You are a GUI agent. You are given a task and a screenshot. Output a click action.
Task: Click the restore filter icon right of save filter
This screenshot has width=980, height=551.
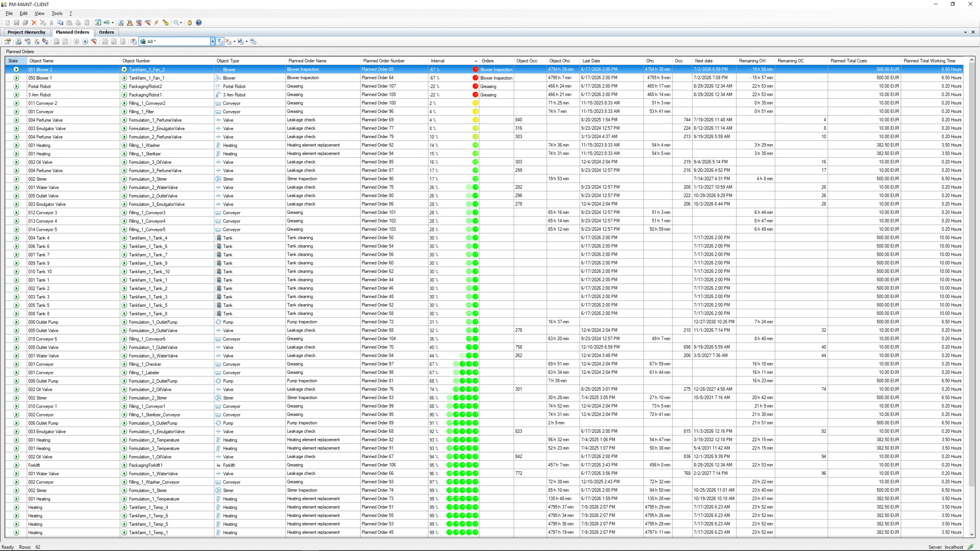(253, 41)
